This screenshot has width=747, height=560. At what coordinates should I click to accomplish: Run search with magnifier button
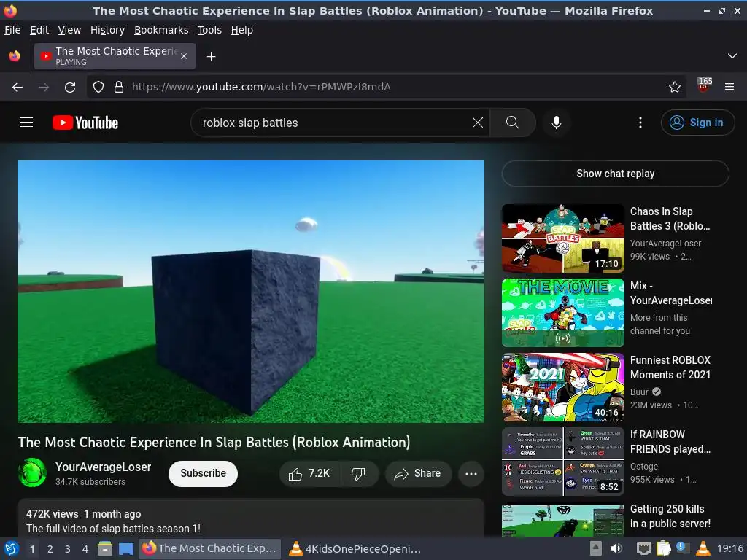[513, 122]
